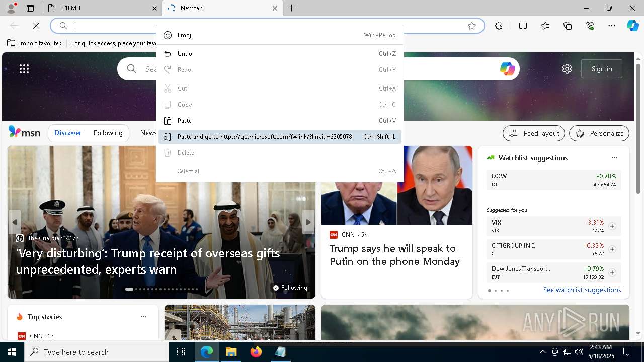Open a new tab with plus button
644x362 pixels.
(292, 8)
